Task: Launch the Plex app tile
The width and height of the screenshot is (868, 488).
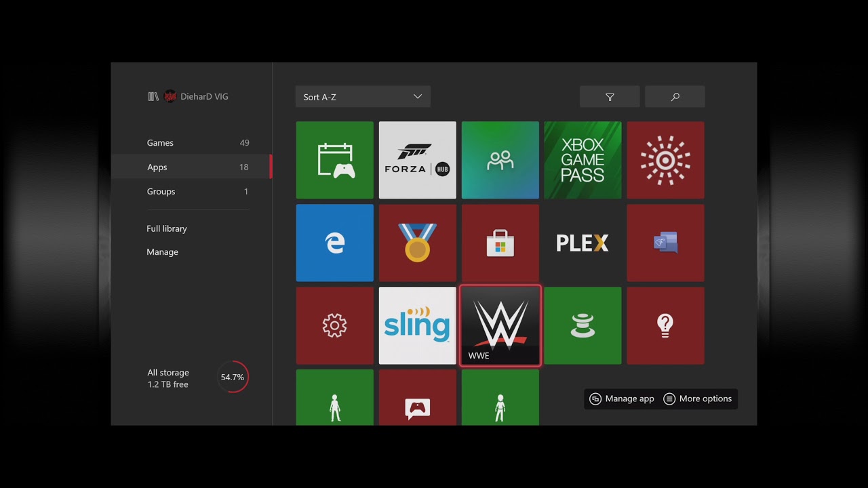Action: pos(583,243)
